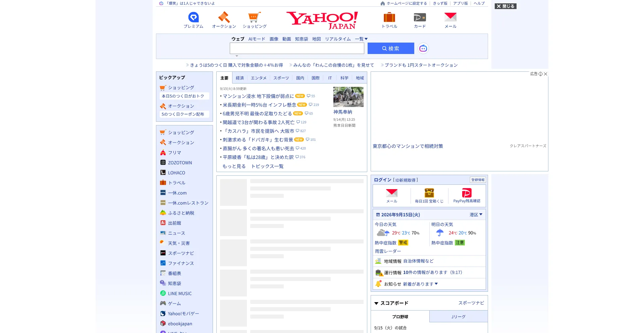Click the スポーツナビ icon in the sidebar
The height and width of the screenshot is (333, 644).
coord(163,253)
